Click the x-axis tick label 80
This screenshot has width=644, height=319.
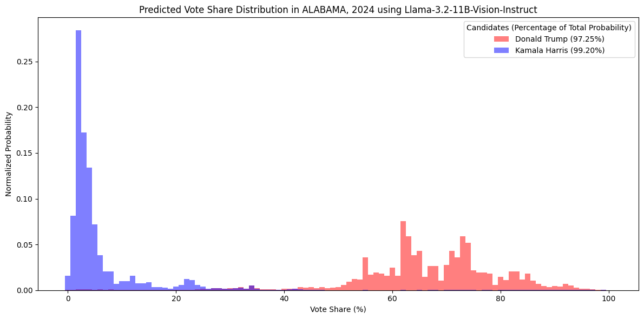(501, 299)
